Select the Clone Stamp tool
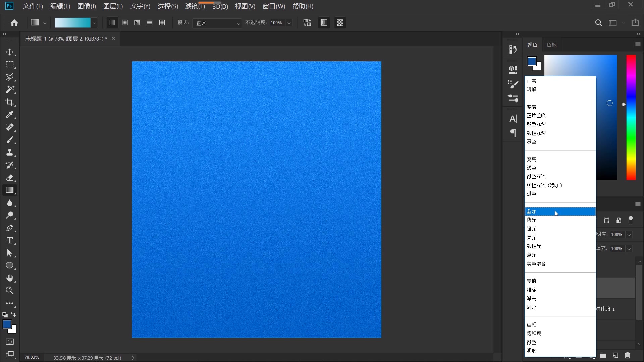This screenshot has width=644, height=362. (9, 153)
